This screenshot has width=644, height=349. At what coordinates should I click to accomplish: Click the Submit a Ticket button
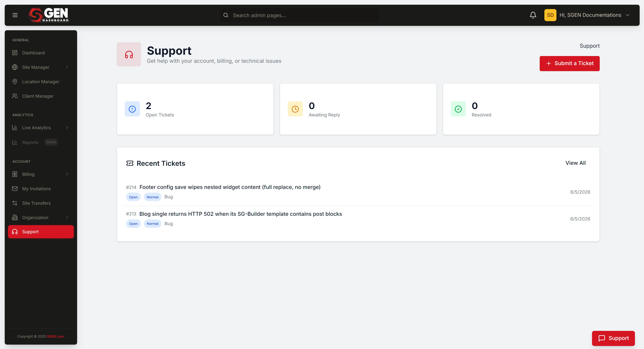(x=570, y=64)
